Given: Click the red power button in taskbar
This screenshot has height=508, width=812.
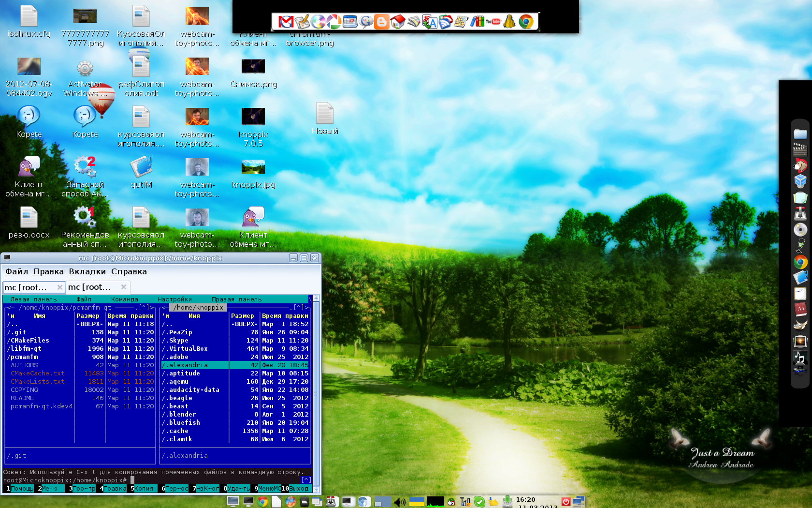Looking at the screenshot, I should coord(565,502).
